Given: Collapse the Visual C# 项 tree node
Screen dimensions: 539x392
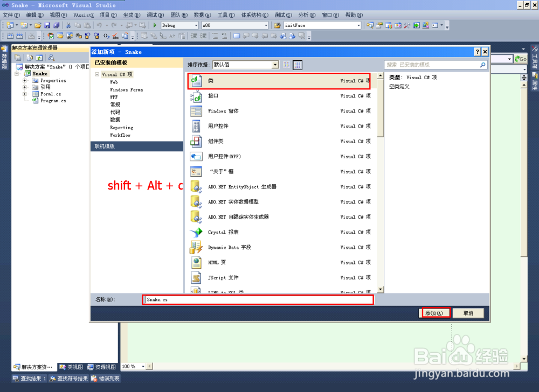Looking at the screenshot, I should click(97, 74).
